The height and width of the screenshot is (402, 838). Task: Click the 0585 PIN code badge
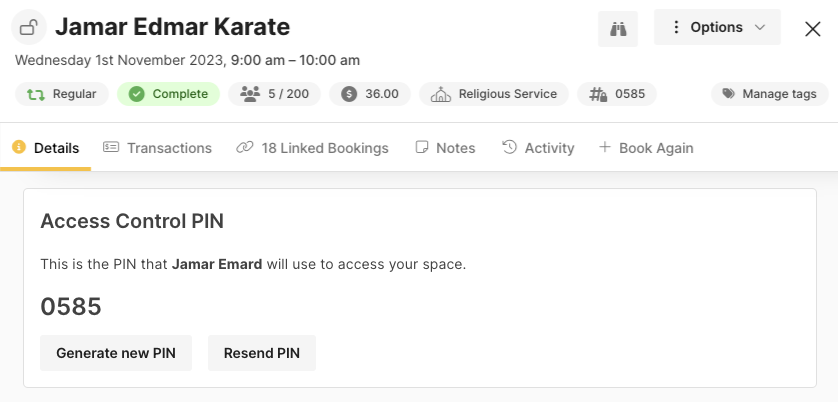tap(617, 94)
